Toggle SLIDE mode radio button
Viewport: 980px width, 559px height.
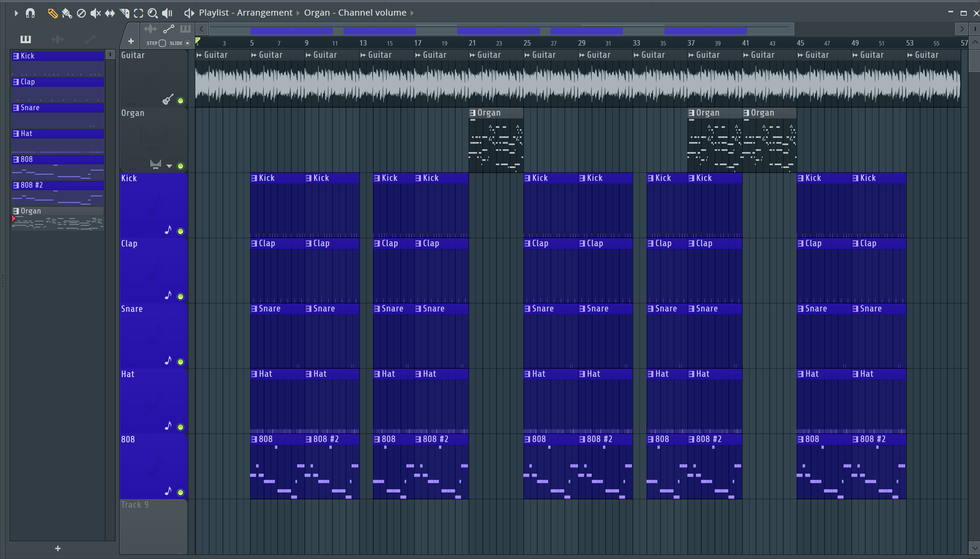[x=187, y=43]
